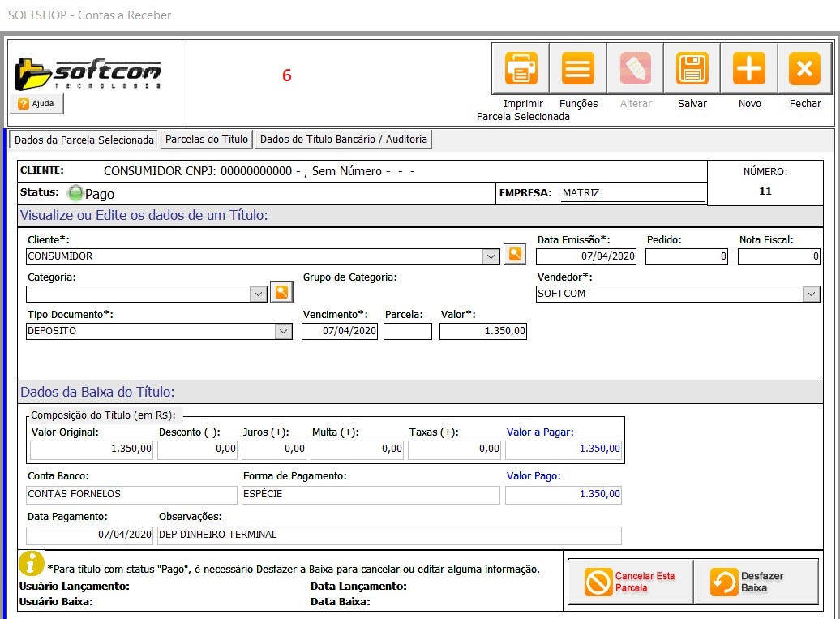The image size is (840, 619).
Task: Expand the Categoria dropdown
Action: pos(258,294)
